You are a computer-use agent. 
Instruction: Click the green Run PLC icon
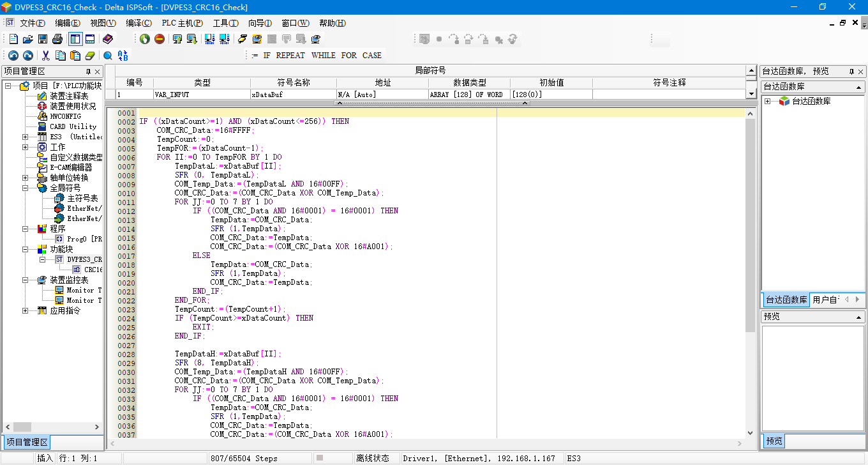point(145,39)
